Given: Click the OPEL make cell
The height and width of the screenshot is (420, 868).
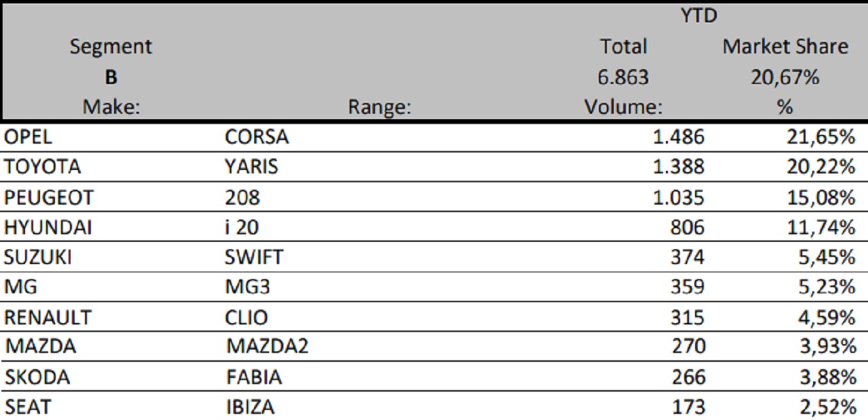Looking at the screenshot, I should pyautogui.click(x=28, y=137).
